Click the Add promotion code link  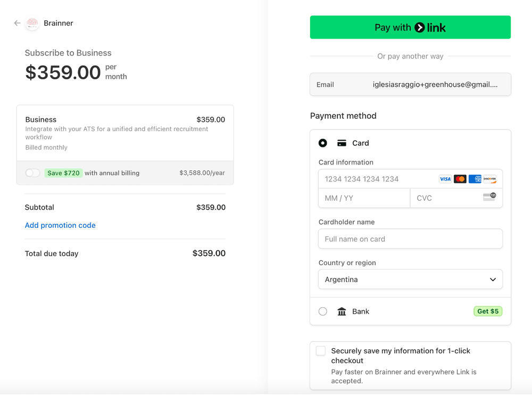coord(60,225)
